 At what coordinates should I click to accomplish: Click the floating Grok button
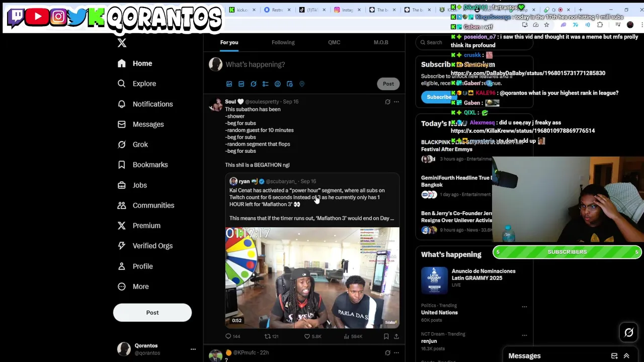point(628,332)
